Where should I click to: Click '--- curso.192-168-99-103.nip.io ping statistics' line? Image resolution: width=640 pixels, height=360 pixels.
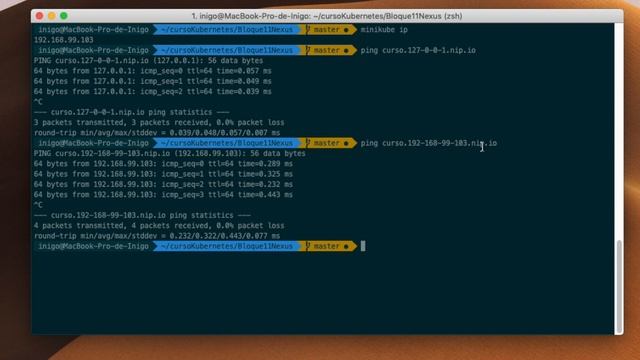pyautogui.click(x=142, y=216)
